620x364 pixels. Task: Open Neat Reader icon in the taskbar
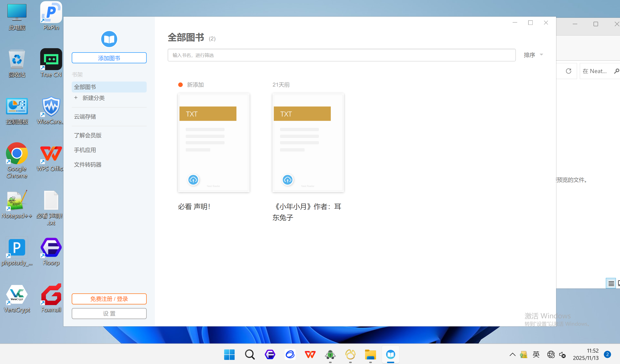pyautogui.click(x=390, y=354)
